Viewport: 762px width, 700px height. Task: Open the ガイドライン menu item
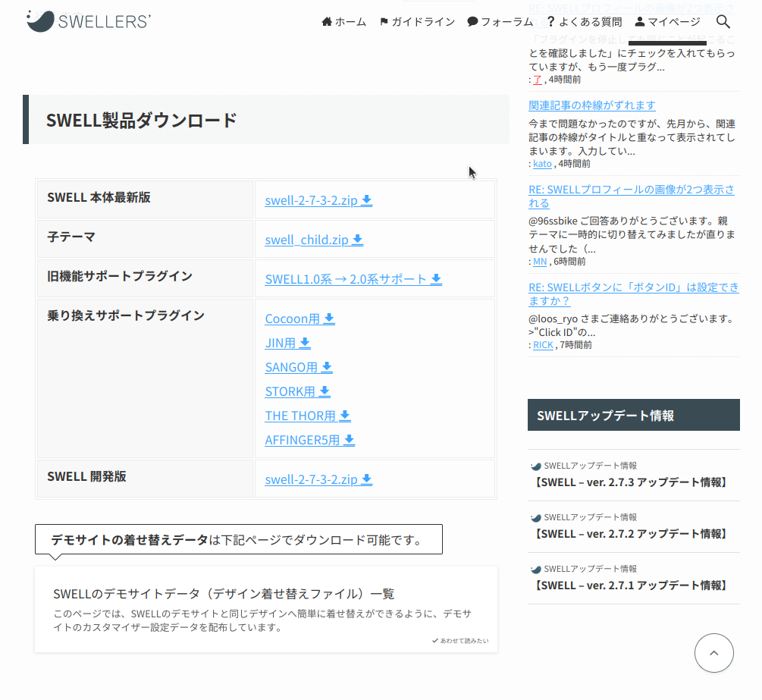(x=418, y=22)
